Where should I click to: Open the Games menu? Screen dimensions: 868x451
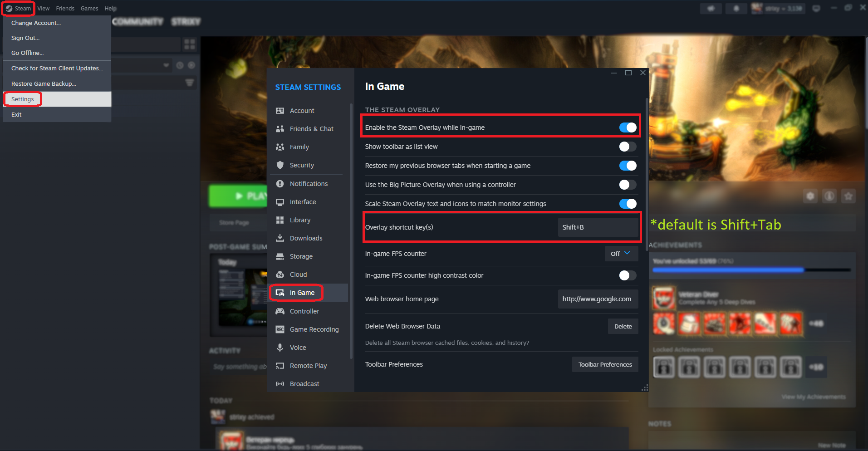89,9
